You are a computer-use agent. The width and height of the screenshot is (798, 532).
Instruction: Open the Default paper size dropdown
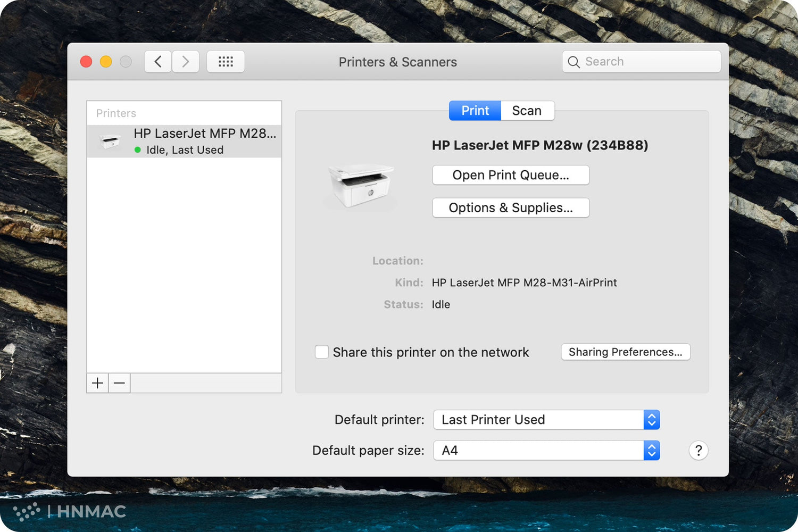(546, 451)
